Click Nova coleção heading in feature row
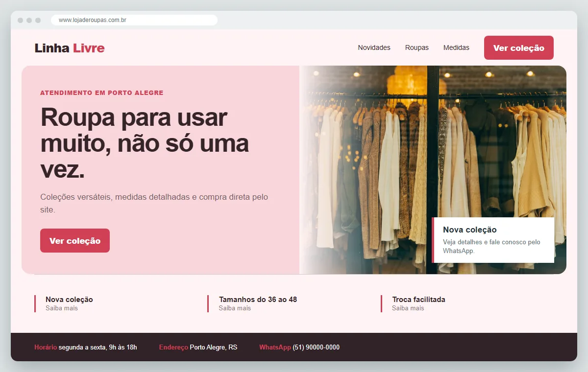Viewport: 588px width, 372px height. tap(69, 300)
